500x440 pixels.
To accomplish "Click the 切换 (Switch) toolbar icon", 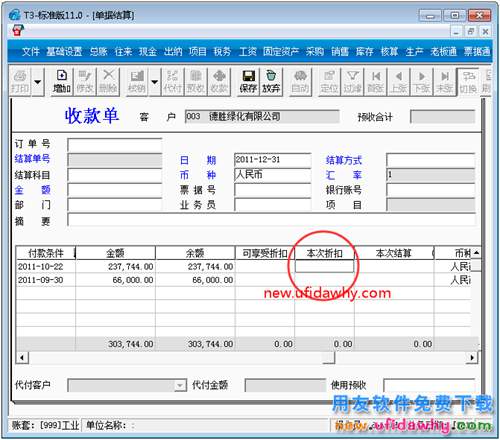I will 468,82.
